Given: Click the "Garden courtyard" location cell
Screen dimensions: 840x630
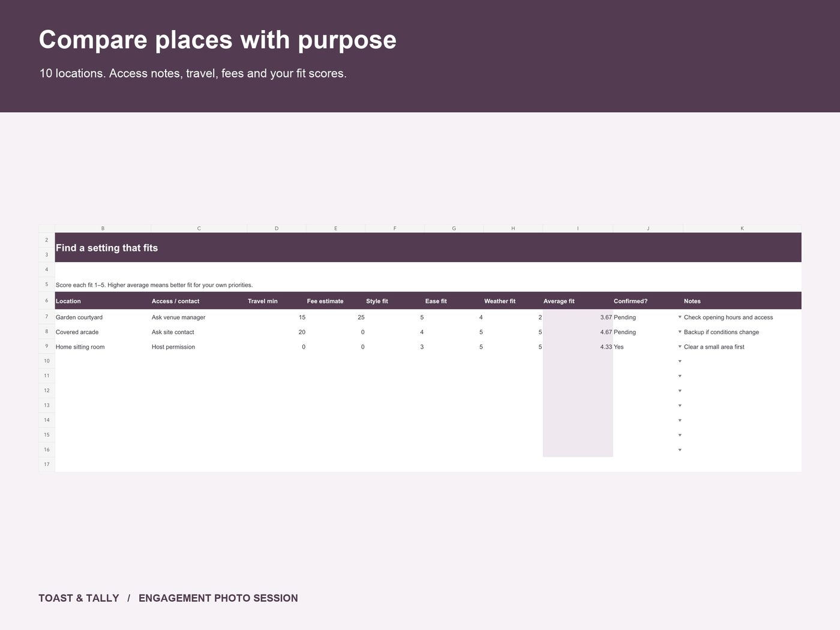Looking at the screenshot, I should coord(103,317).
